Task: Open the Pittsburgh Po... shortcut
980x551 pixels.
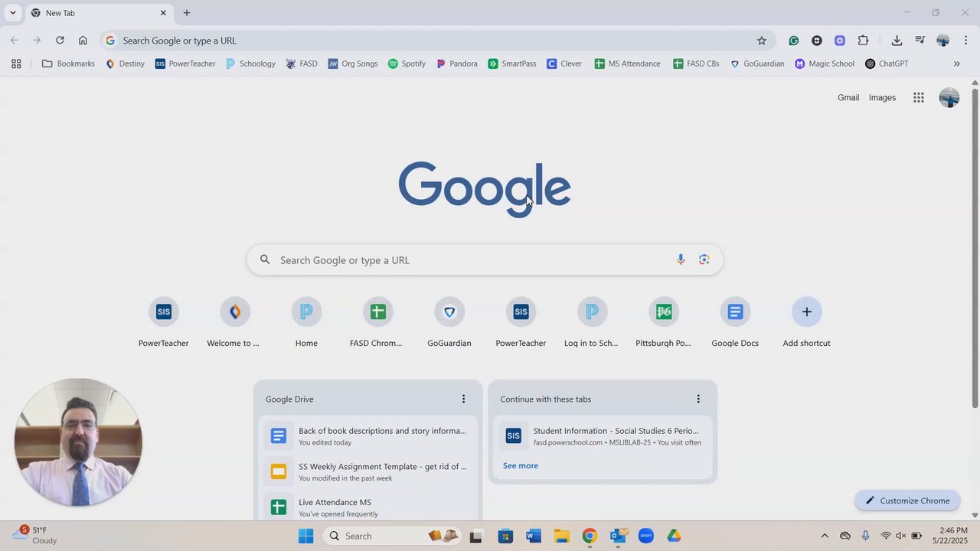Action: pyautogui.click(x=664, y=322)
